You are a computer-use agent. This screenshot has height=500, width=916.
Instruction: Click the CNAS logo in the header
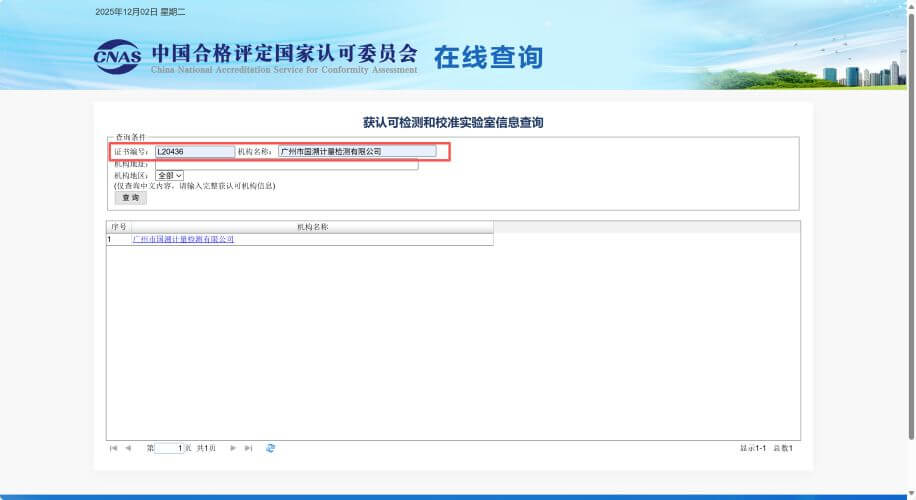(x=117, y=57)
